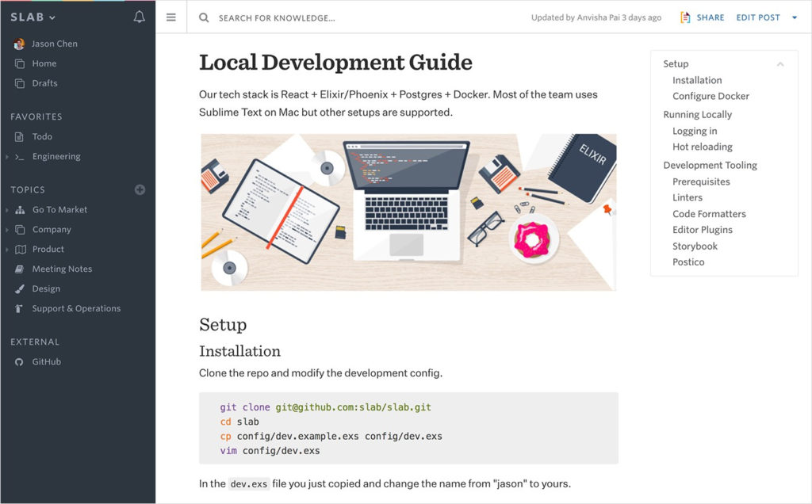Add a new topic with plus icon
The height and width of the screenshot is (504, 812).
(x=140, y=189)
